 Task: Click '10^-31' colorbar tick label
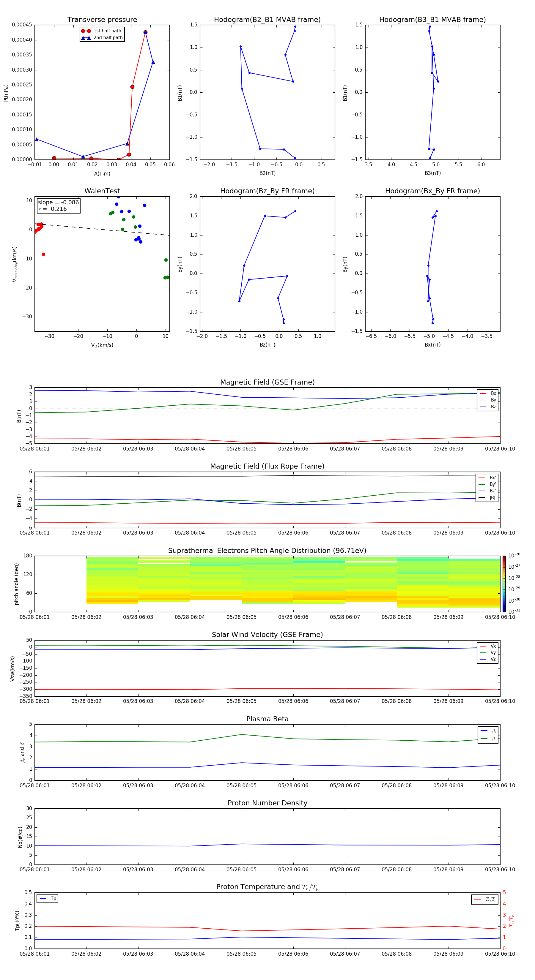tap(514, 611)
